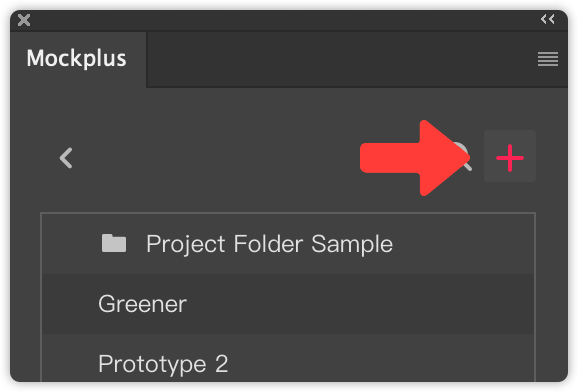Screen dimensions: 578x392
Task: Click the empty tab strip beside Mockplus
Action: coord(341,59)
